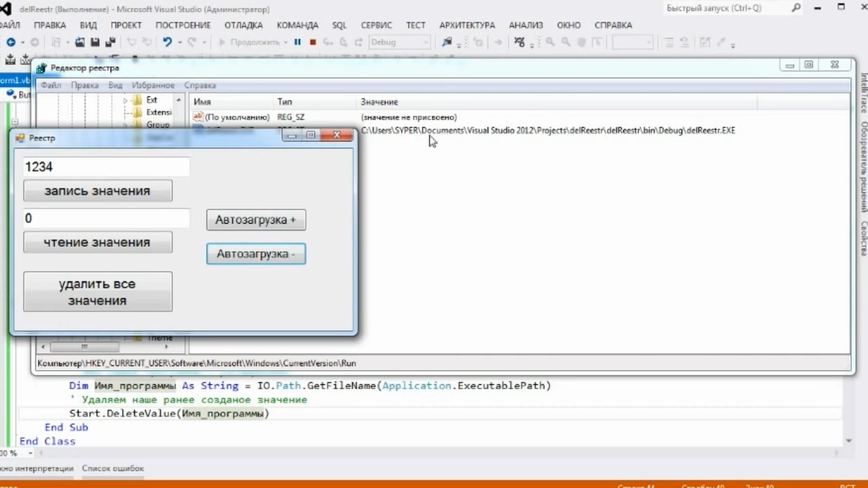Open the ПРОЕКТ menu
This screenshot has height=488, width=868.
tap(126, 25)
